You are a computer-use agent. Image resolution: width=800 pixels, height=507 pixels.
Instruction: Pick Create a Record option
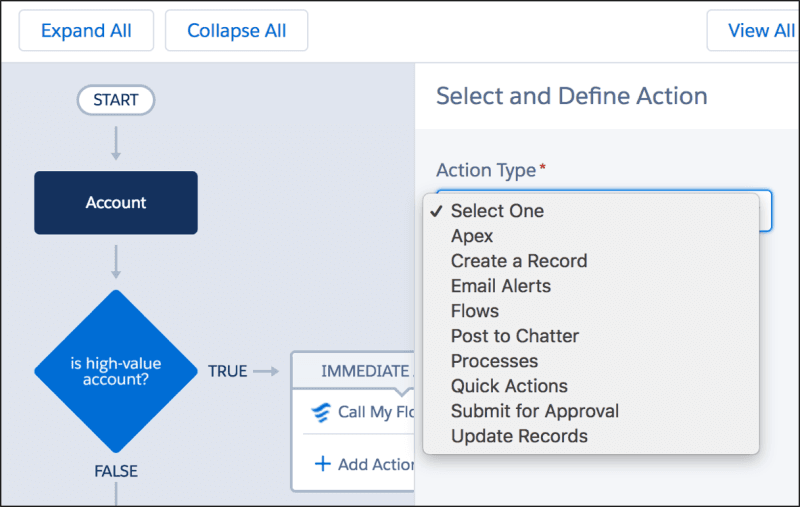point(518,261)
